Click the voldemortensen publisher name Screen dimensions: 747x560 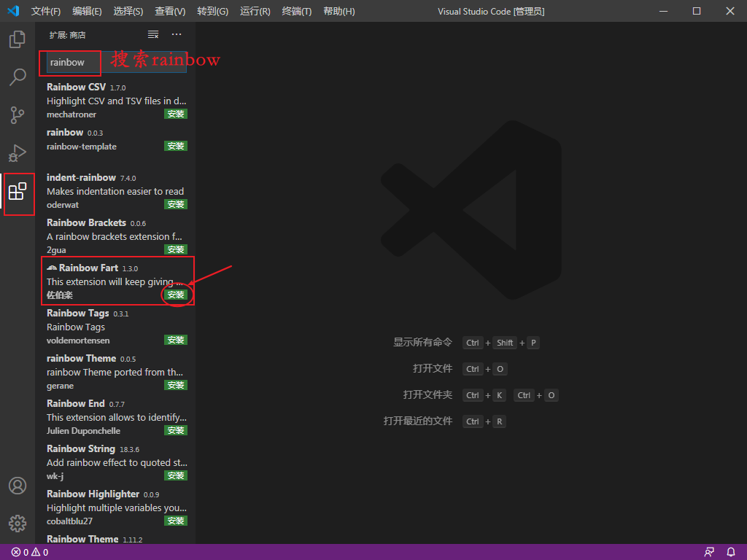pyautogui.click(x=78, y=341)
